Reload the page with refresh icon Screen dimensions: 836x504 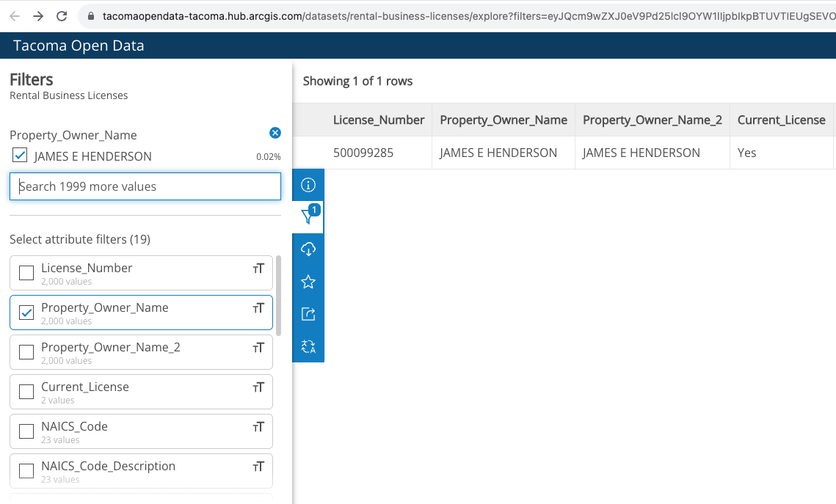[x=62, y=16]
